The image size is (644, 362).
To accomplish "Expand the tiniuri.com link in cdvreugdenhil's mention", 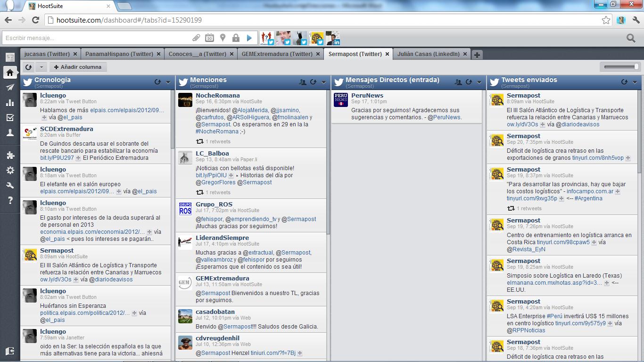I will pos(300,353).
